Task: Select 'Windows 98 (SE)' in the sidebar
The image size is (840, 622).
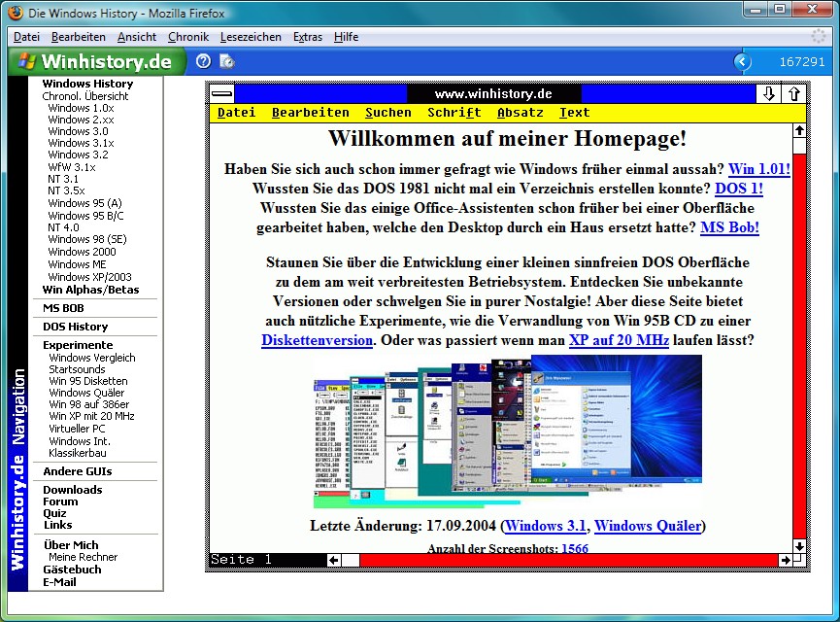Action: pyautogui.click(x=87, y=239)
